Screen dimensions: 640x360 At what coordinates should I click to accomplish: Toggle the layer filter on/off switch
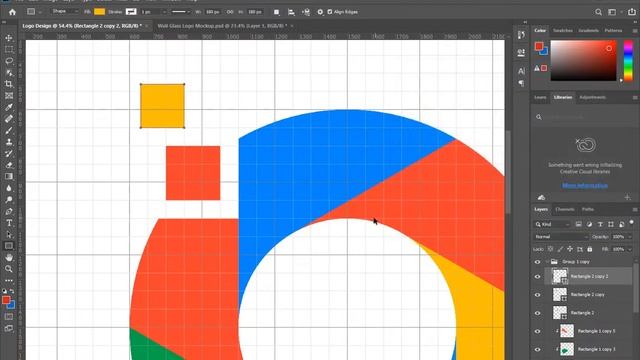click(631, 223)
